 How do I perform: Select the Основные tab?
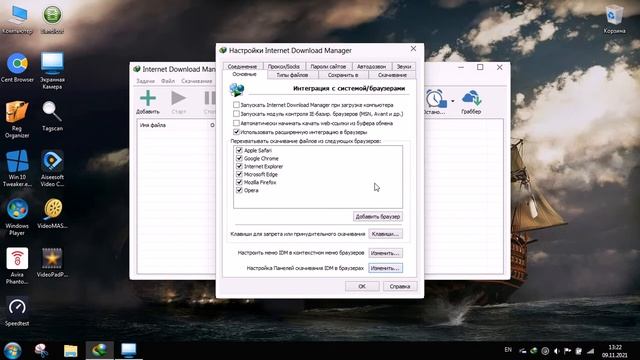(x=244, y=74)
